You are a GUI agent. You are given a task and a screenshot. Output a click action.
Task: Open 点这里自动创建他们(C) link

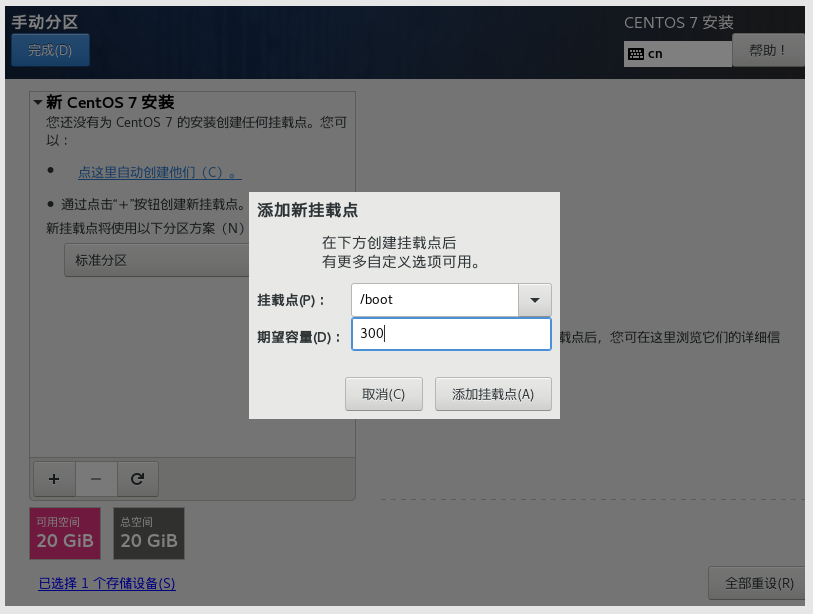click(160, 172)
